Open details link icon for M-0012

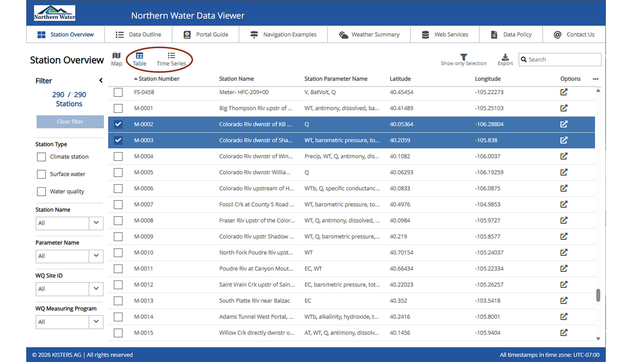(564, 285)
